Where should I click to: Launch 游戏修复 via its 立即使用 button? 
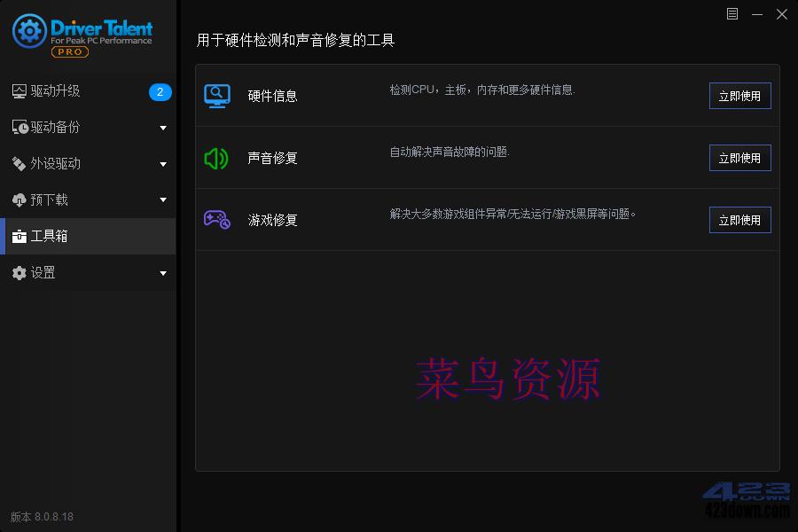[x=739, y=219]
